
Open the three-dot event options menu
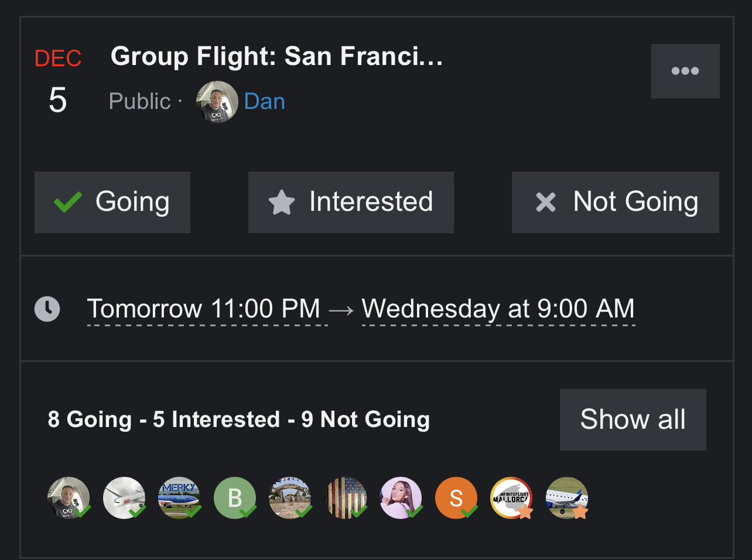click(x=685, y=71)
